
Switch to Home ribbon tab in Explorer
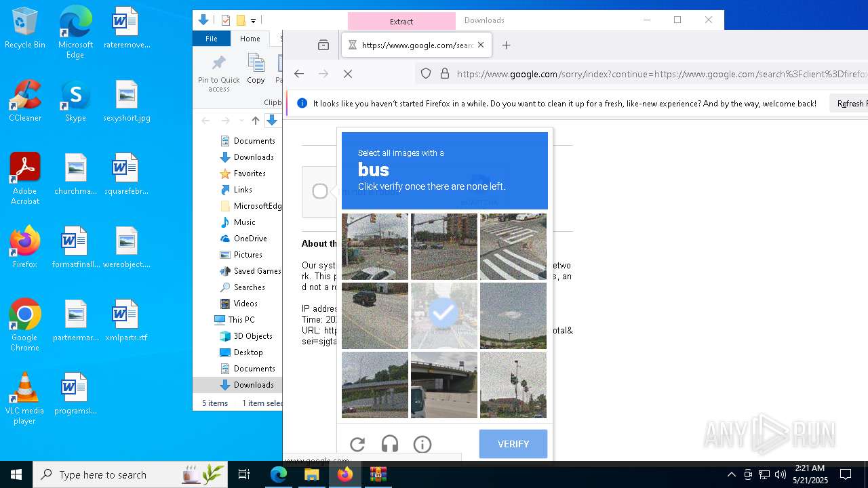(x=250, y=39)
